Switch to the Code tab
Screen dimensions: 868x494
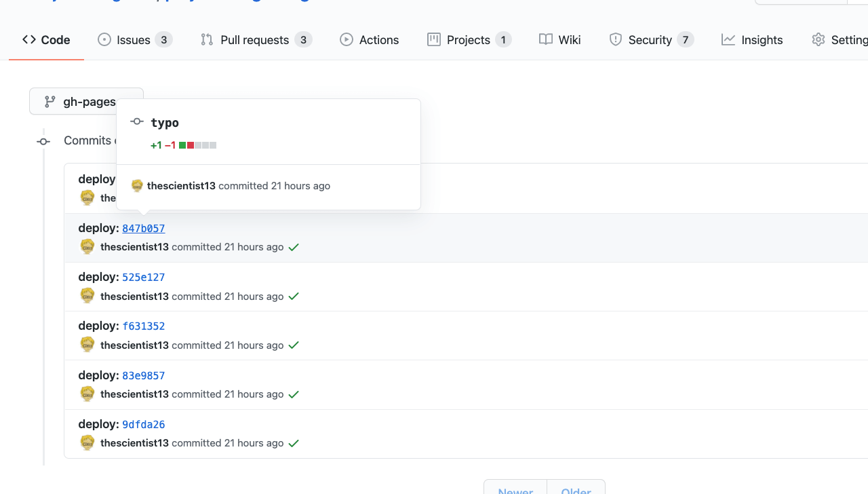(46, 39)
